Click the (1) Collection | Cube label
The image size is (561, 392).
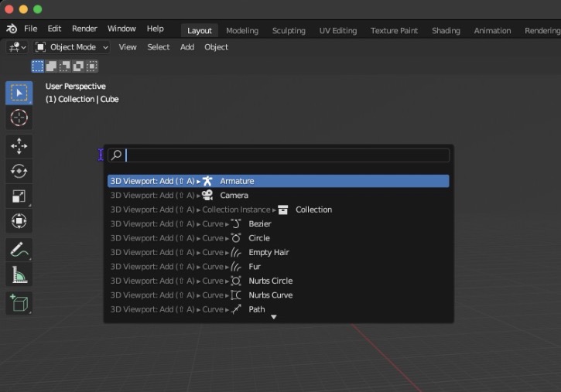pyautogui.click(x=82, y=99)
